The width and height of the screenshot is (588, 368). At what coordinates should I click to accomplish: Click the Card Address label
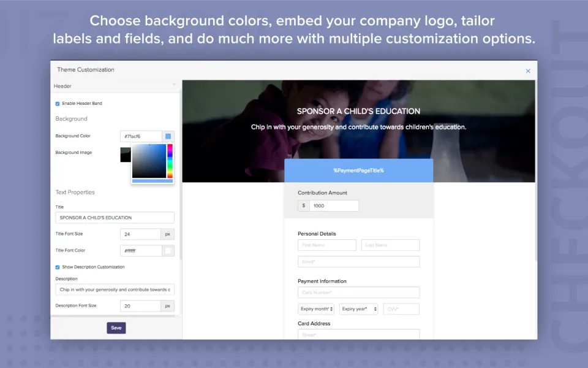pos(314,324)
